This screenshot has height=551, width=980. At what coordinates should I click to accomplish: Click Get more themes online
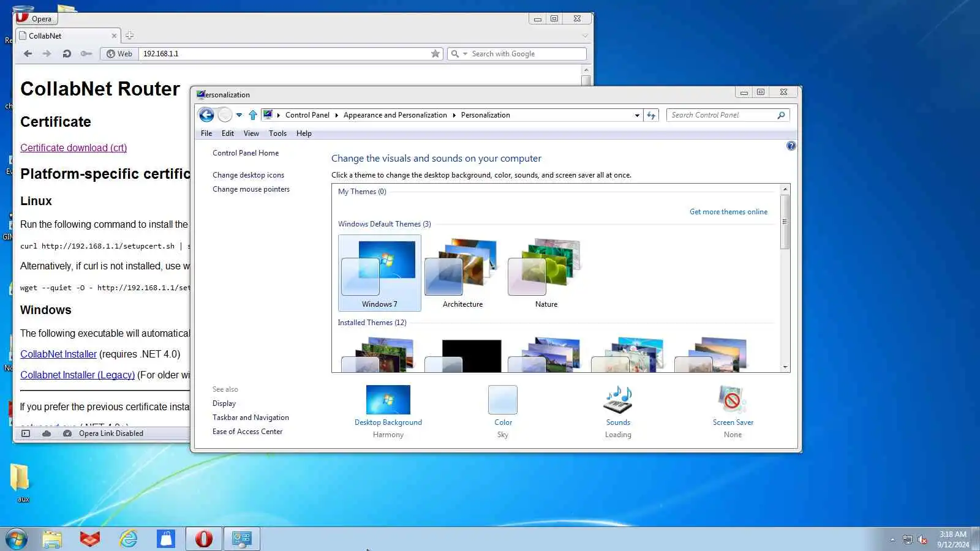pyautogui.click(x=728, y=212)
